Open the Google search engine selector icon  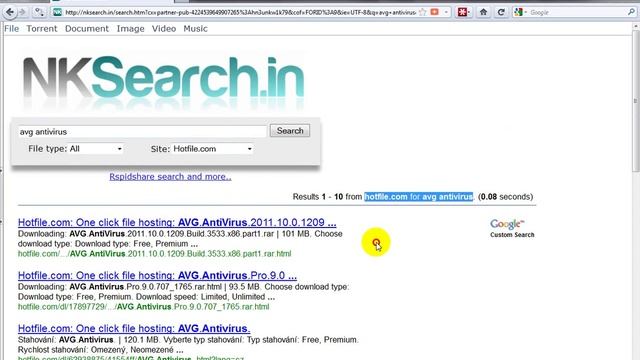click(520, 12)
